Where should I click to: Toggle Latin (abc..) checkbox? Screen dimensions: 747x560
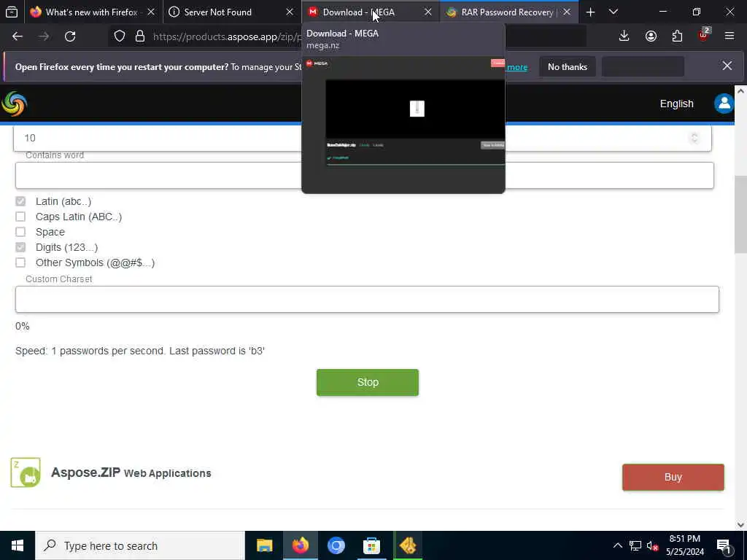[20, 201]
